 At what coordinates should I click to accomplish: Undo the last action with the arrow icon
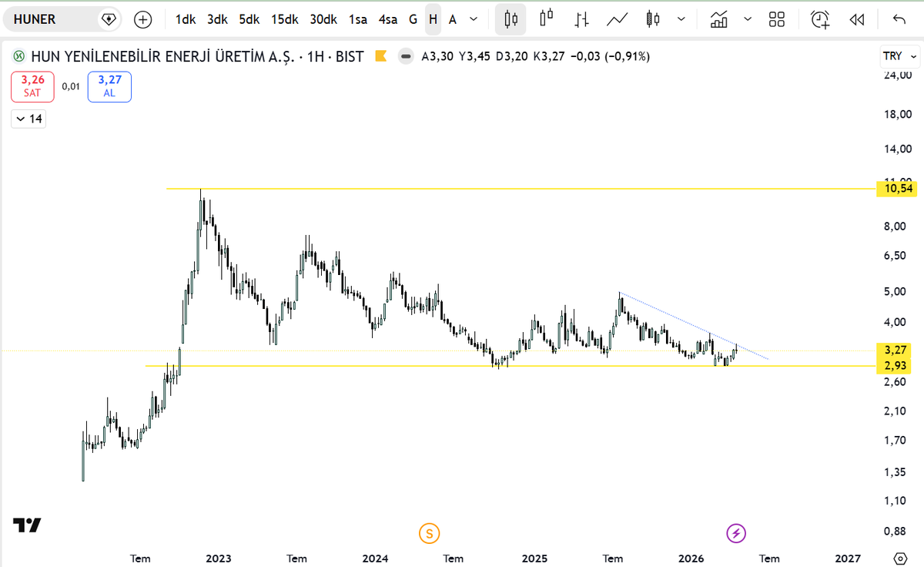(899, 19)
